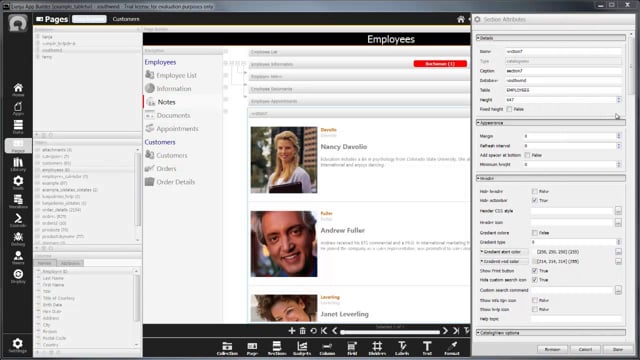Viewport: 640px width, 360px height.
Task: Click the Cancel button in Section Attributes
Action: [585, 349]
